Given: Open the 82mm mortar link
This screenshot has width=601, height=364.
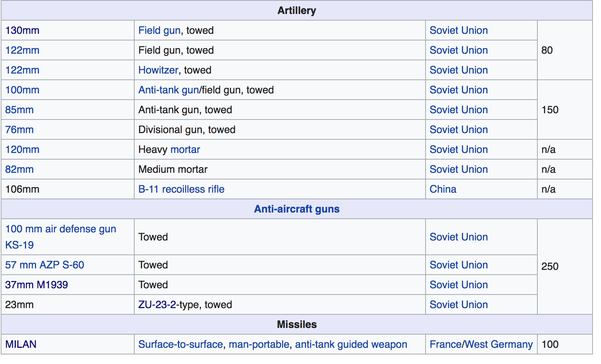Looking at the screenshot, I should point(19,169).
